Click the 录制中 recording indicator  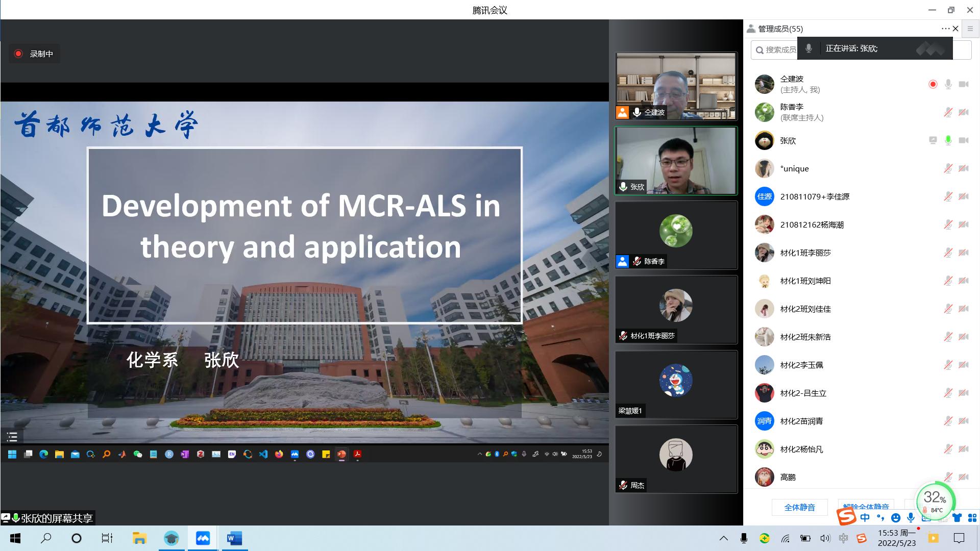click(34, 54)
